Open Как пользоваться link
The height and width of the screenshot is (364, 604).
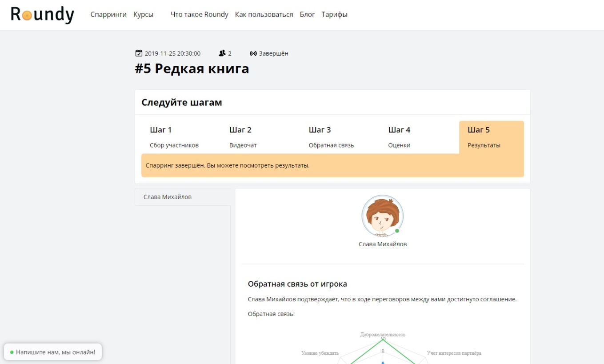264,15
